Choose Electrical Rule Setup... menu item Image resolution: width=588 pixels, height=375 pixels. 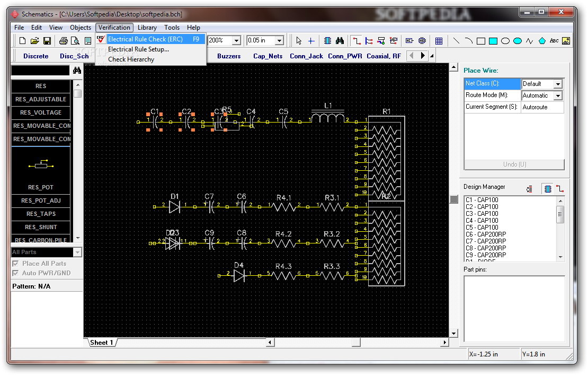150,49
